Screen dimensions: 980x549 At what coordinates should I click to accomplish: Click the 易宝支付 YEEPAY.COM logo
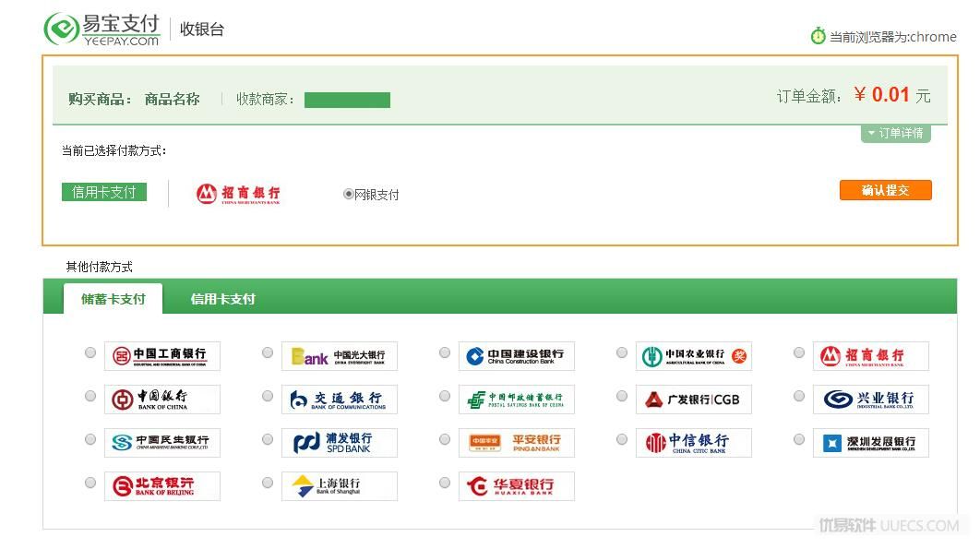coord(102,29)
